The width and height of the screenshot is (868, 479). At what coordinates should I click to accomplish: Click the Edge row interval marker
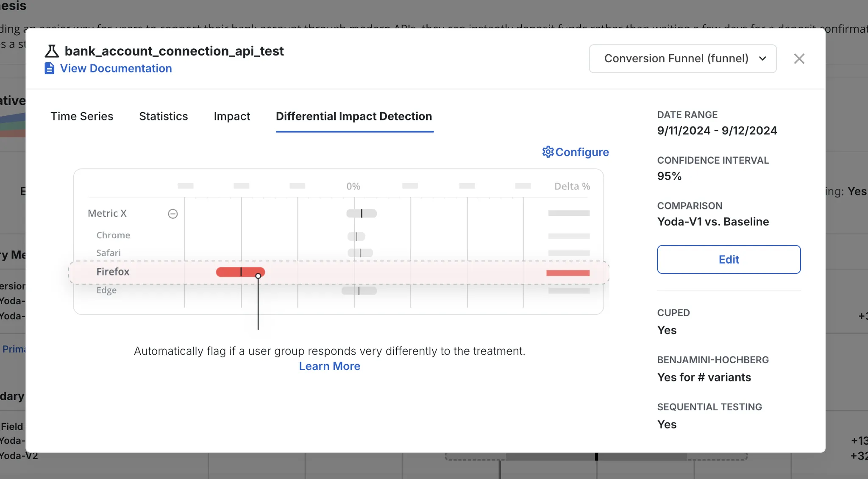(359, 291)
